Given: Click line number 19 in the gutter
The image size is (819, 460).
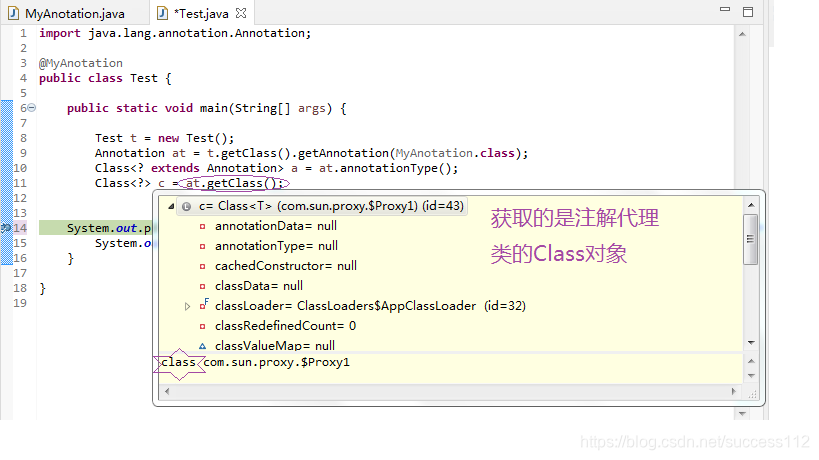Looking at the screenshot, I should [20, 303].
